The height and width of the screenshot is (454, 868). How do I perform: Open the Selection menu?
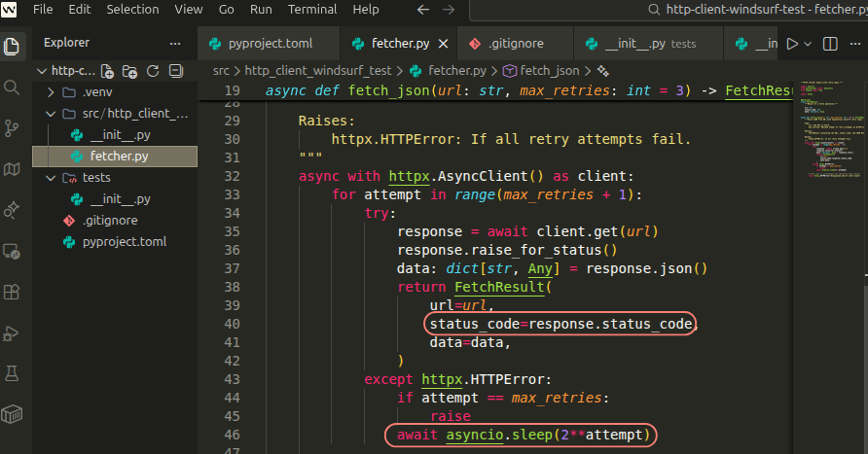133,10
